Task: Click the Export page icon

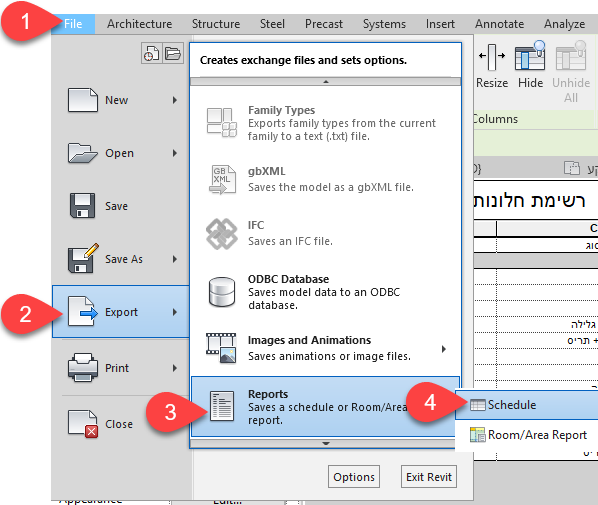Action: coord(82,312)
